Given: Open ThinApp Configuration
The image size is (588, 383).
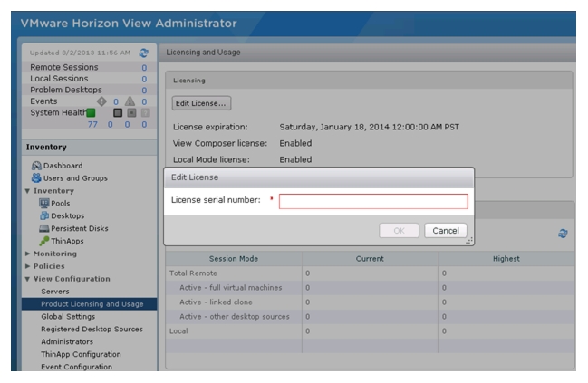Looking at the screenshot, I should pyautogui.click(x=81, y=354).
